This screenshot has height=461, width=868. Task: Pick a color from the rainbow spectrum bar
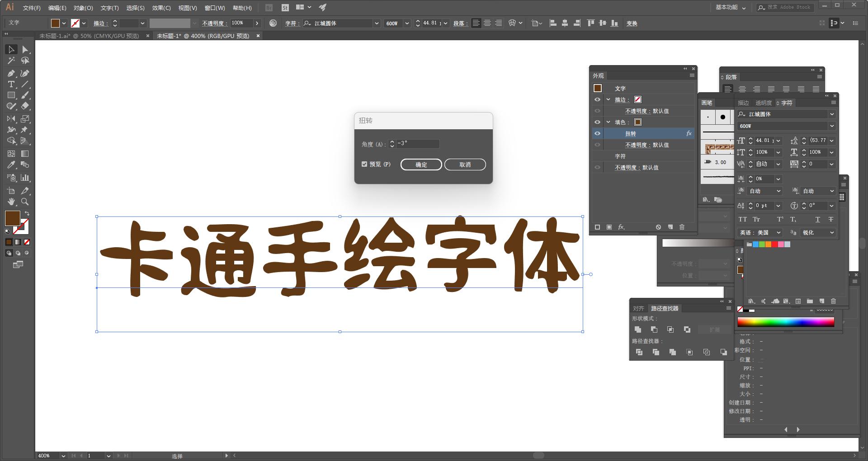coord(785,322)
